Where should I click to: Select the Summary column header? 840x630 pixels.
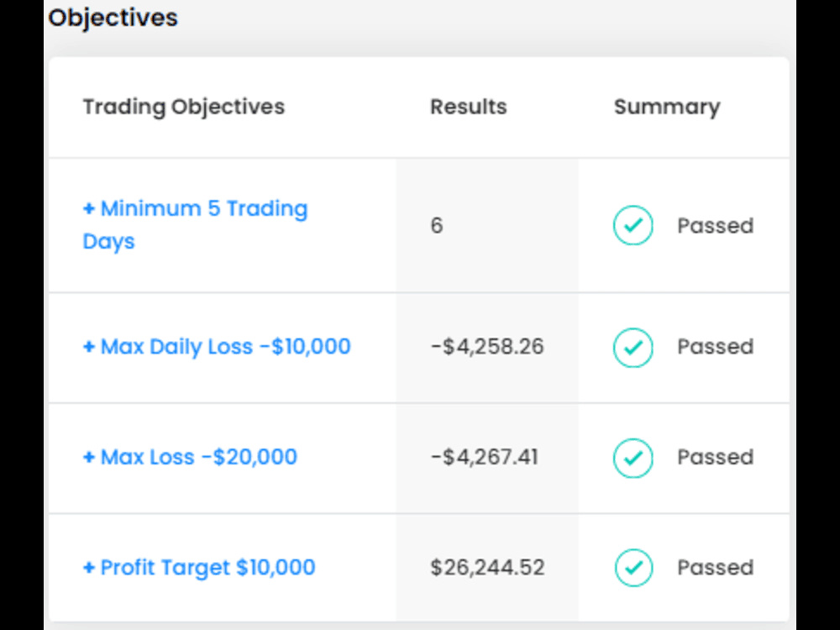point(667,108)
